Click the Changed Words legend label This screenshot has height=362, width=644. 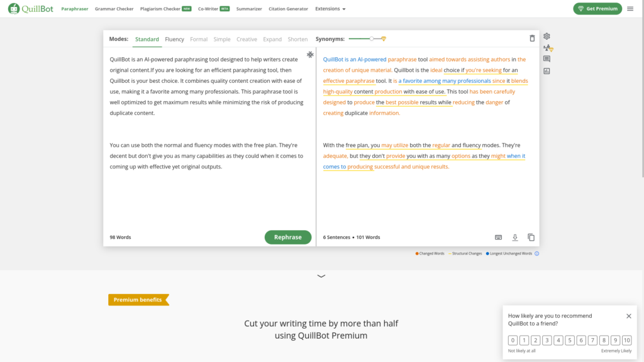[x=431, y=254]
